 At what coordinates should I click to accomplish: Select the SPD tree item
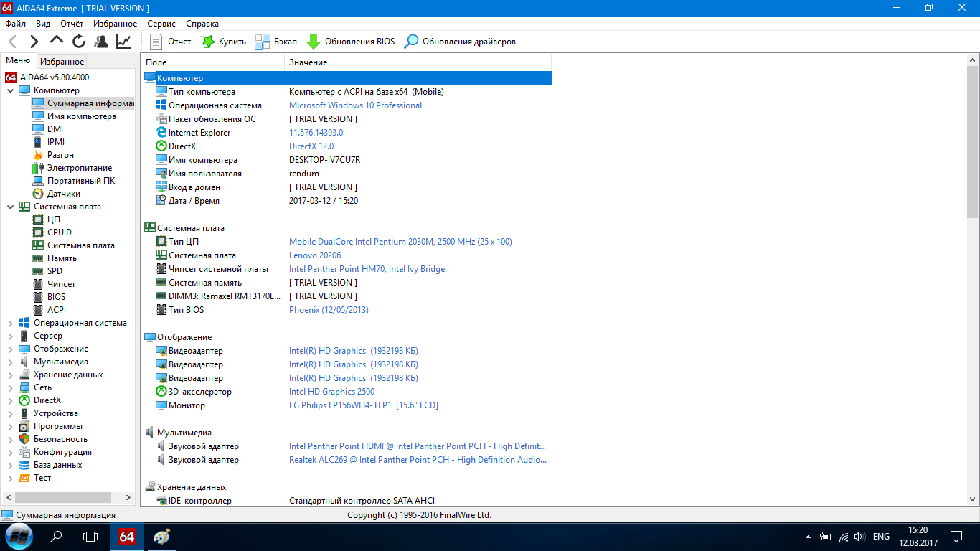pyautogui.click(x=55, y=271)
